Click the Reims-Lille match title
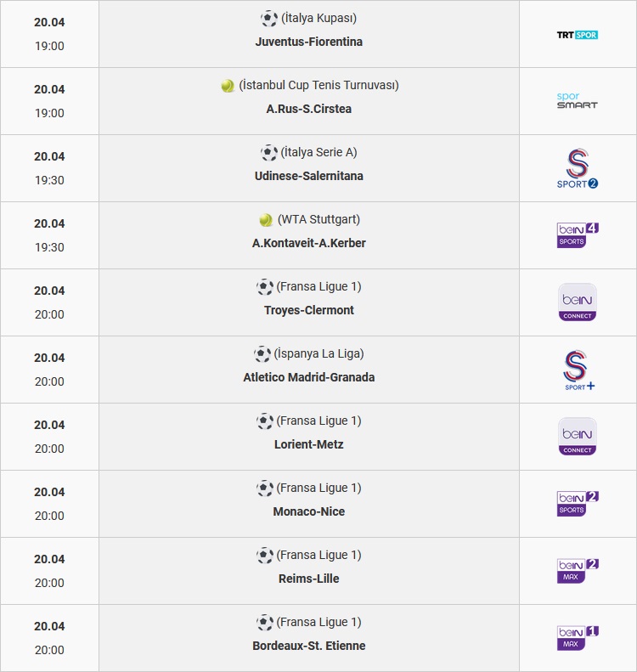This screenshot has width=637, height=672. click(309, 579)
